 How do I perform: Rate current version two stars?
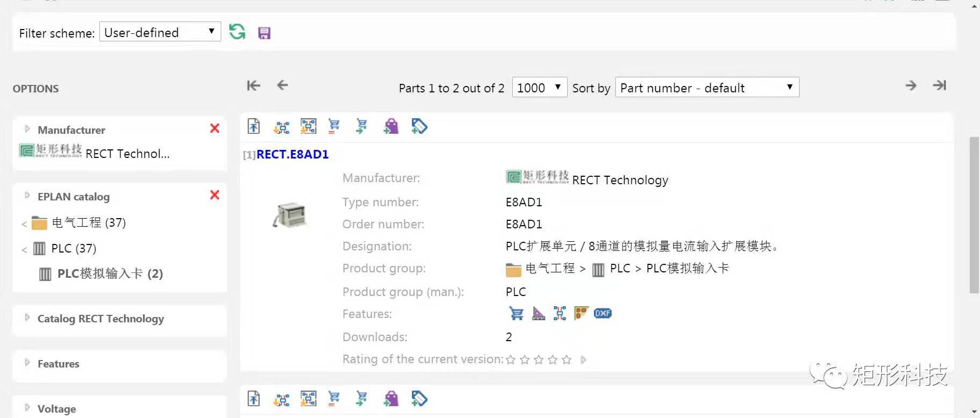click(x=525, y=359)
